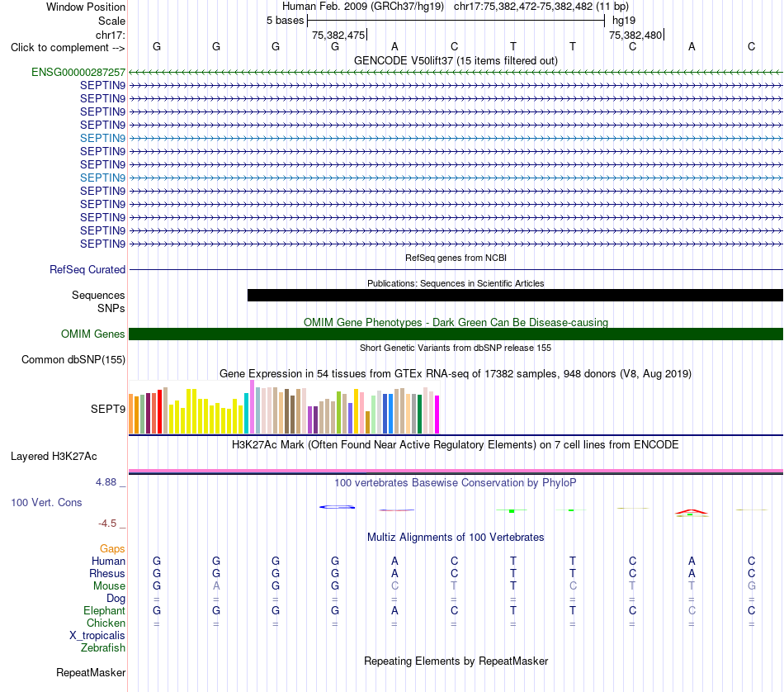The width and height of the screenshot is (784, 692).
Task: Click 'Human Feb. 2009 (GRCh37/hg19)' assembly text
Action: pyautogui.click(x=363, y=7)
